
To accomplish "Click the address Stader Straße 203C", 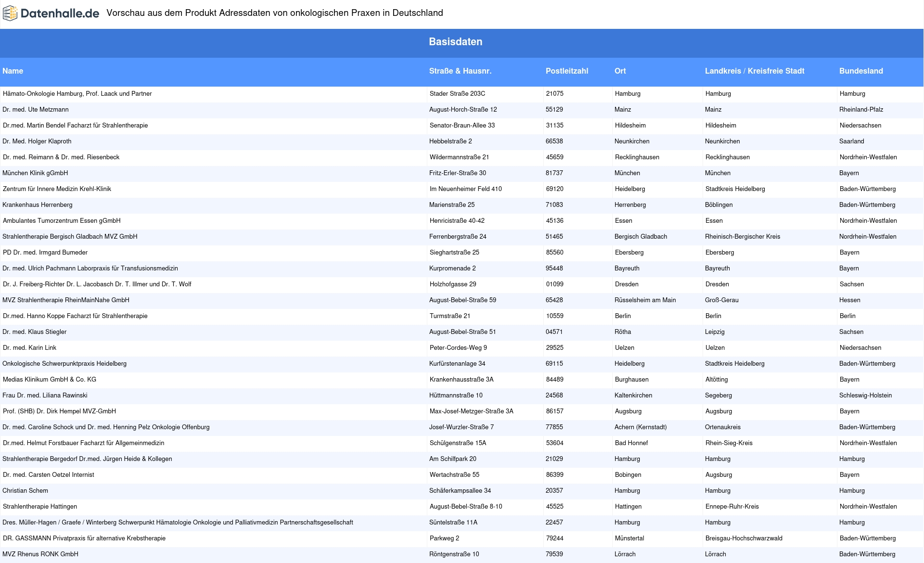I will (457, 94).
